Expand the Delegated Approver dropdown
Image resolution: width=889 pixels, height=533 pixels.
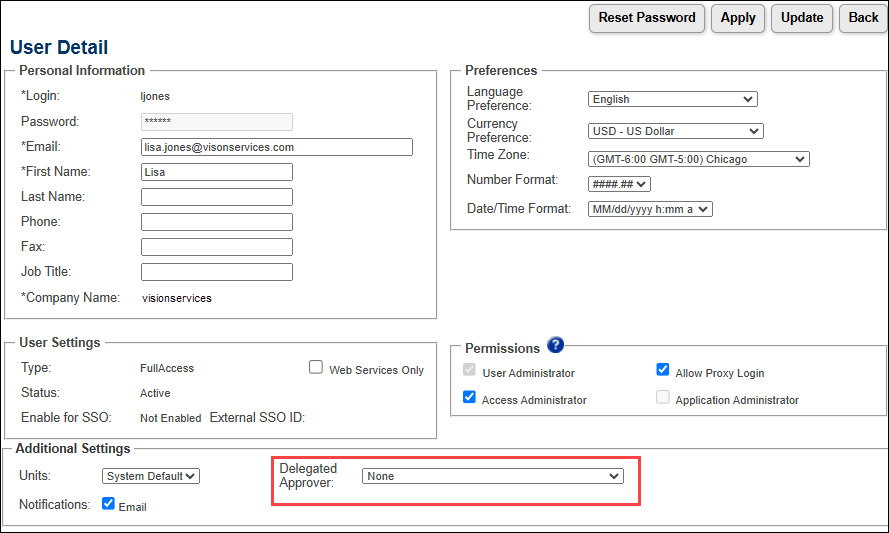492,476
